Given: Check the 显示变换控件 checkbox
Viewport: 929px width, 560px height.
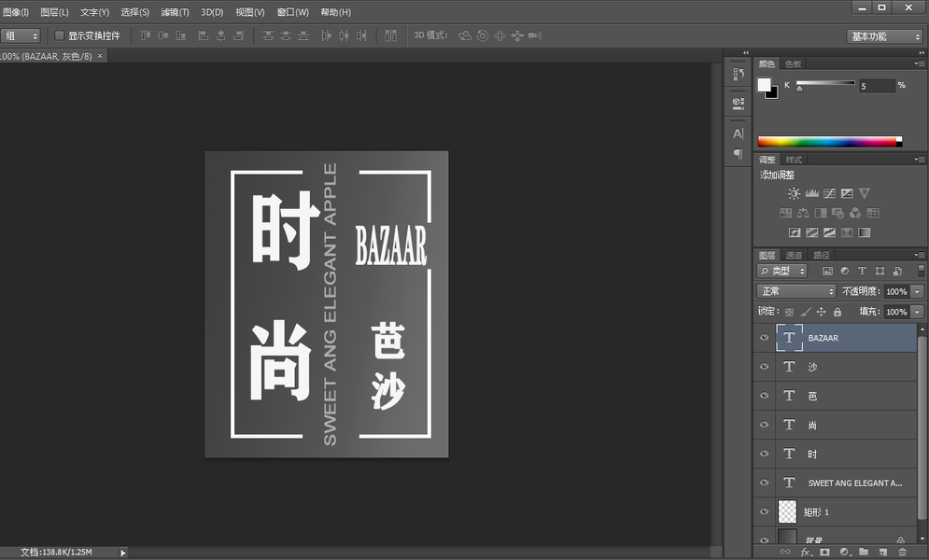Looking at the screenshot, I should tap(59, 35).
